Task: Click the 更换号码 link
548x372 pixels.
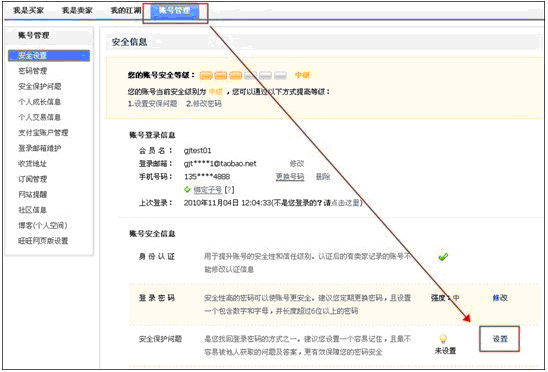Action: pos(290,177)
